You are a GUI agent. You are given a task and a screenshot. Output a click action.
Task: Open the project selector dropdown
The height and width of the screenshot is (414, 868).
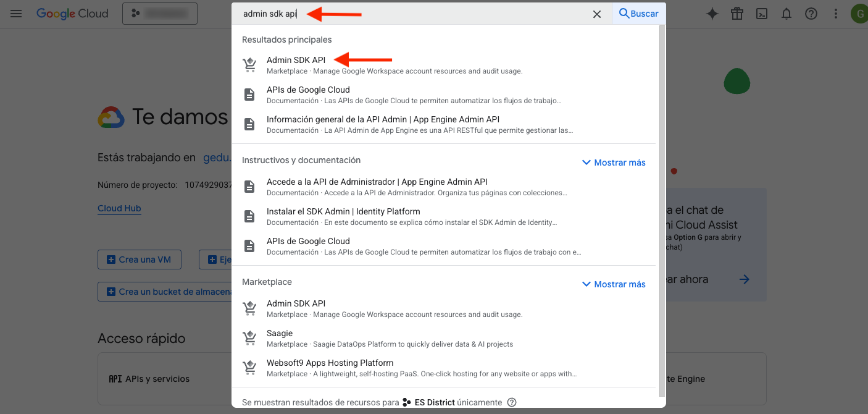point(160,14)
